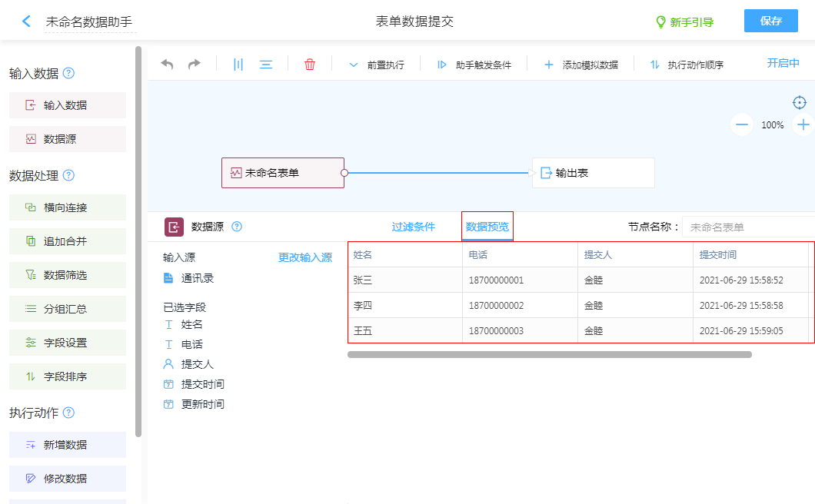Click the center canvas target icon

tap(800, 102)
